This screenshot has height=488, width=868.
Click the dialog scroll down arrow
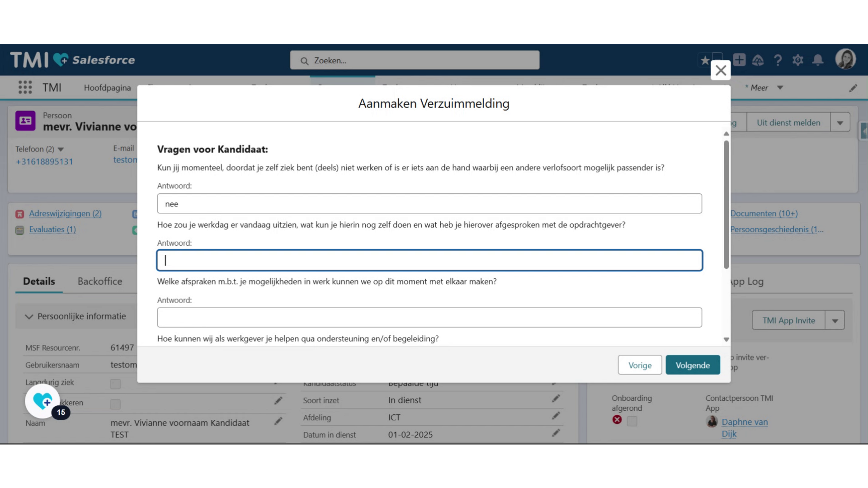click(x=726, y=340)
